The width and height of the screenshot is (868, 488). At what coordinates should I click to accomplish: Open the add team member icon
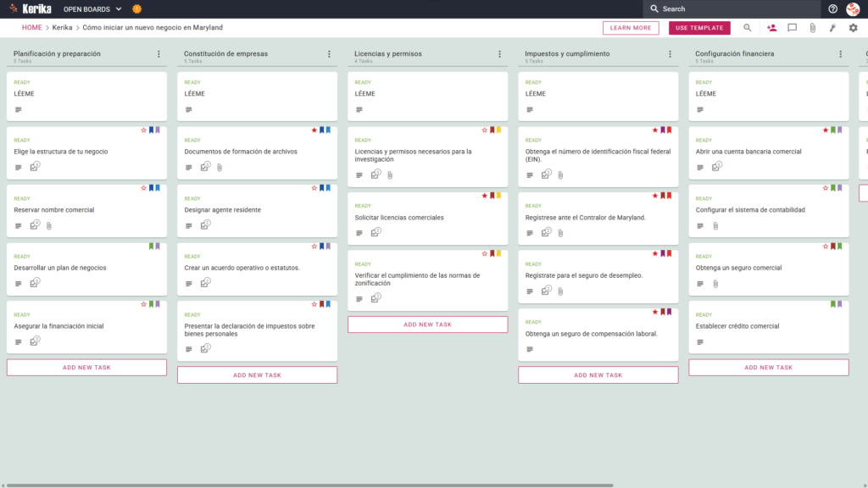pyautogui.click(x=771, y=28)
